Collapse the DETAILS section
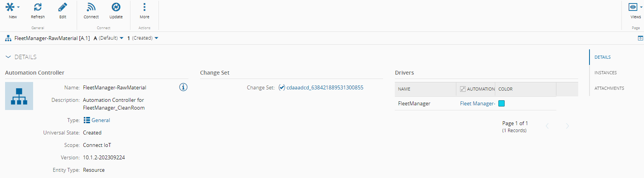Viewport: 644px width, 178px height. (x=8, y=57)
